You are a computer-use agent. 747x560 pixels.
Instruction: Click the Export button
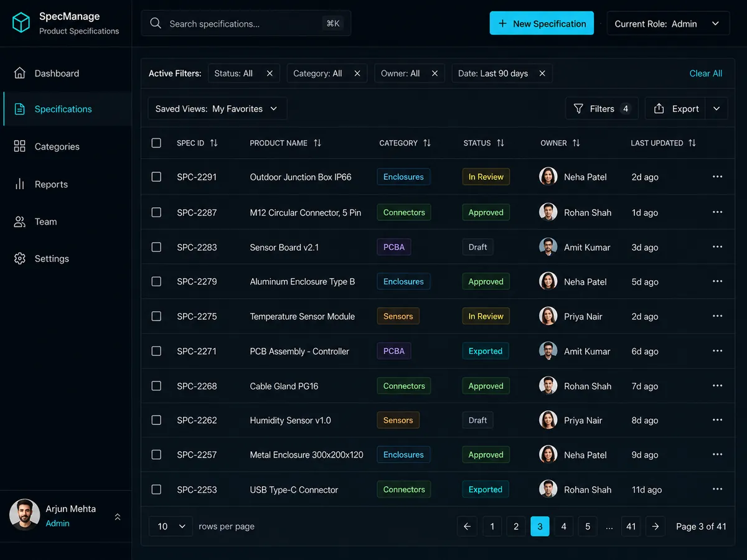(x=675, y=109)
